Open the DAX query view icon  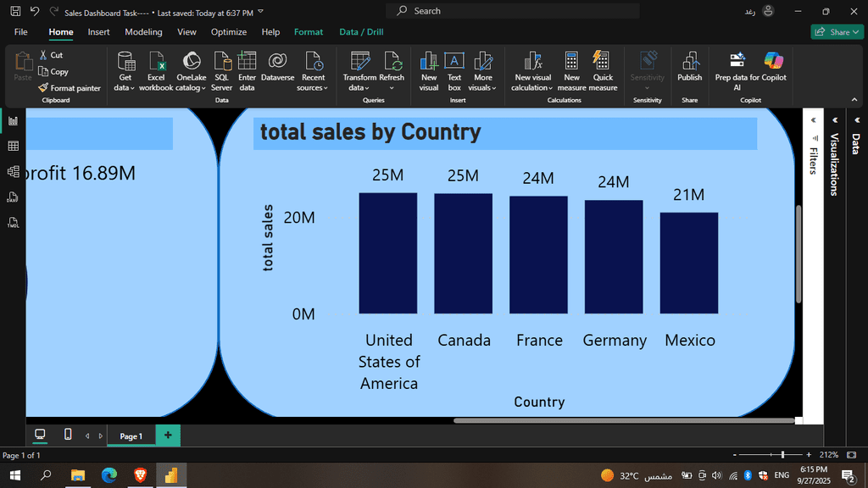pos(13,198)
